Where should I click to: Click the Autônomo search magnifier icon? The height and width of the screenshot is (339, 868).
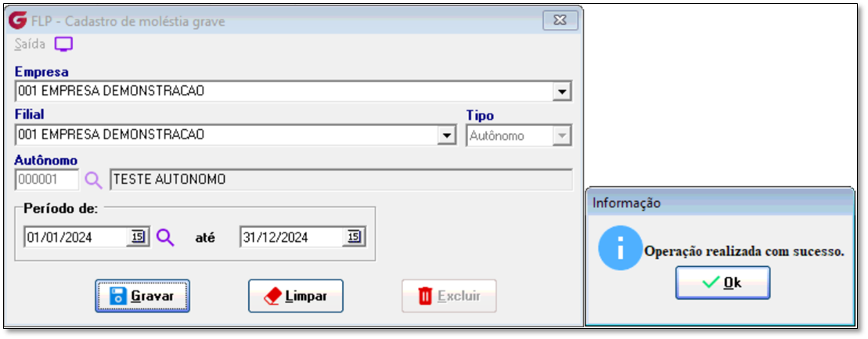coord(93,180)
